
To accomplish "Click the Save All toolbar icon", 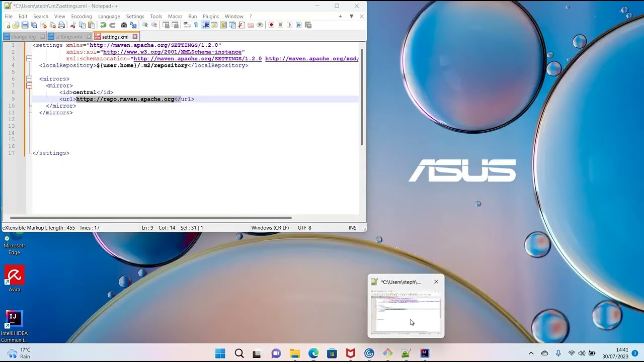I will tap(34, 25).
